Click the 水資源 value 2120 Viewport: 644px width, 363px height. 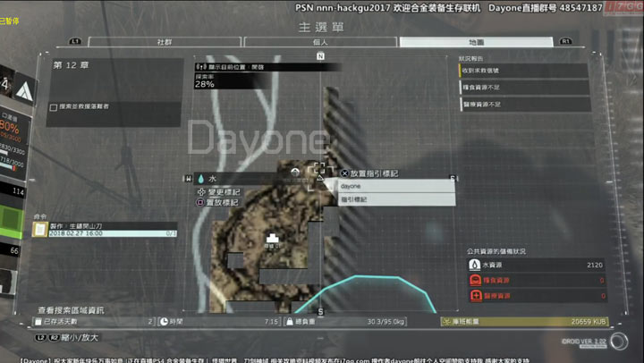[595, 266]
